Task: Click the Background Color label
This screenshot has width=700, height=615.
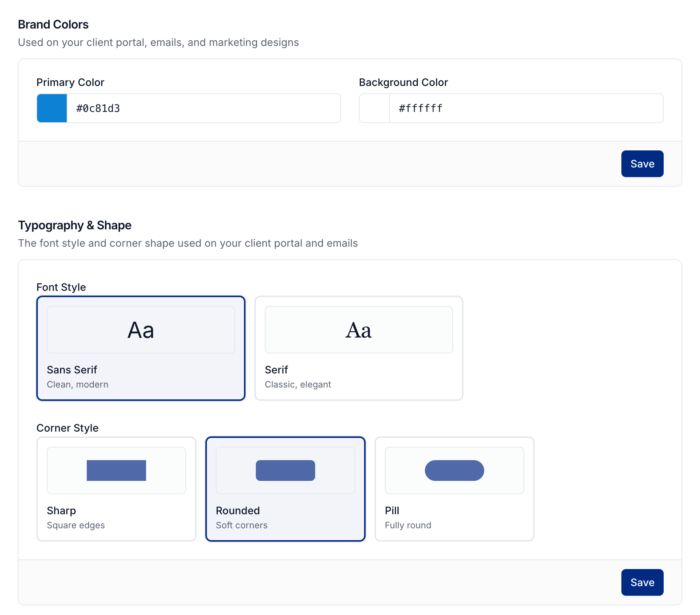Action: pyautogui.click(x=403, y=82)
